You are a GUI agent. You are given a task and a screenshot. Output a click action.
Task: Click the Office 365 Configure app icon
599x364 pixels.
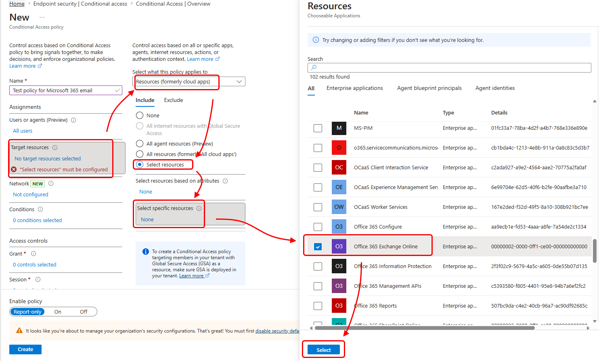click(x=339, y=227)
